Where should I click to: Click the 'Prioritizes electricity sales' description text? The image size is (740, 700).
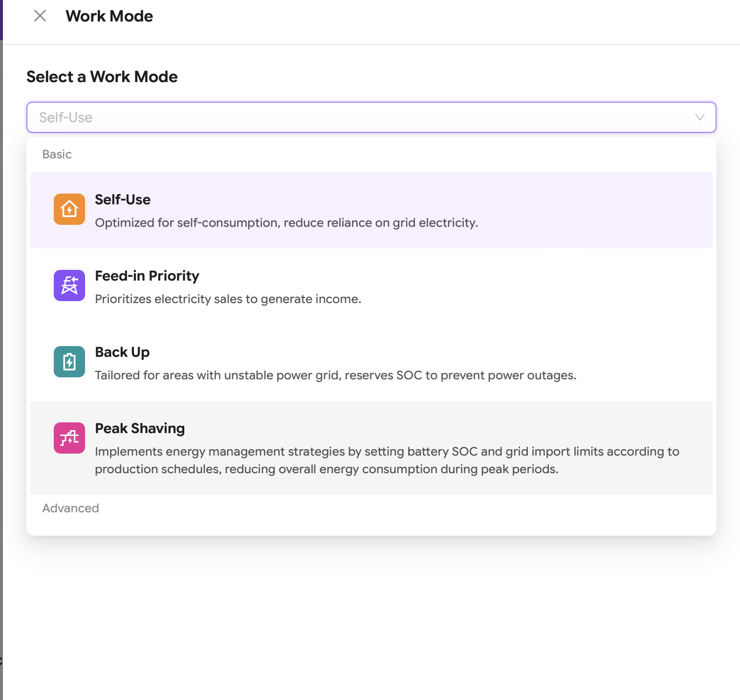click(228, 299)
